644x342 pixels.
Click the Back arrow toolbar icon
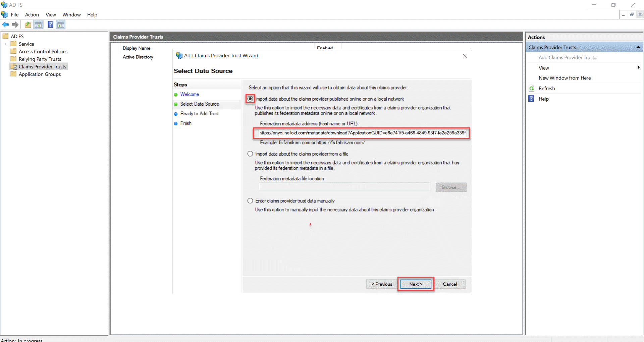click(5, 24)
